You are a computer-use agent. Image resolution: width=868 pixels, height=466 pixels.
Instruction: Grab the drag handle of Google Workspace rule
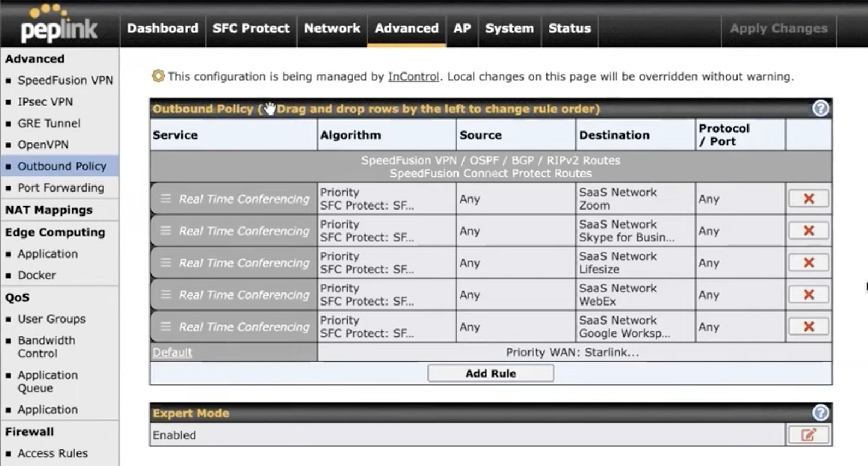pyautogui.click(x=166, y=326)
